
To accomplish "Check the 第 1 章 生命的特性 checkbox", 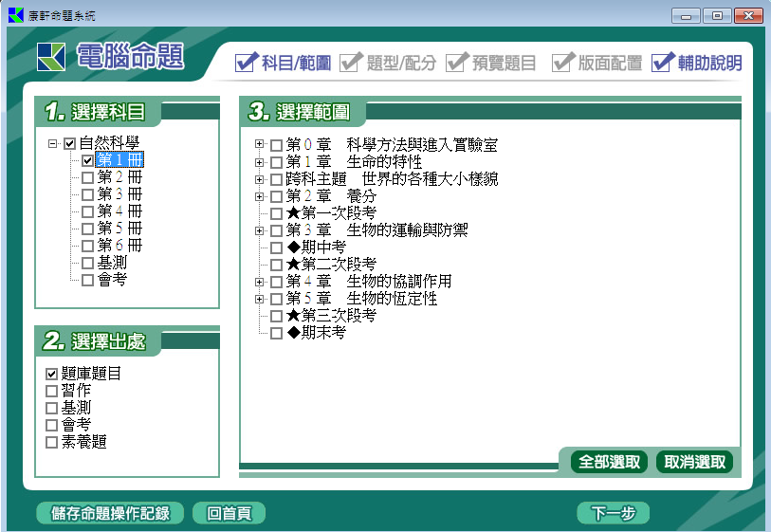I will [x=276, y=163].
